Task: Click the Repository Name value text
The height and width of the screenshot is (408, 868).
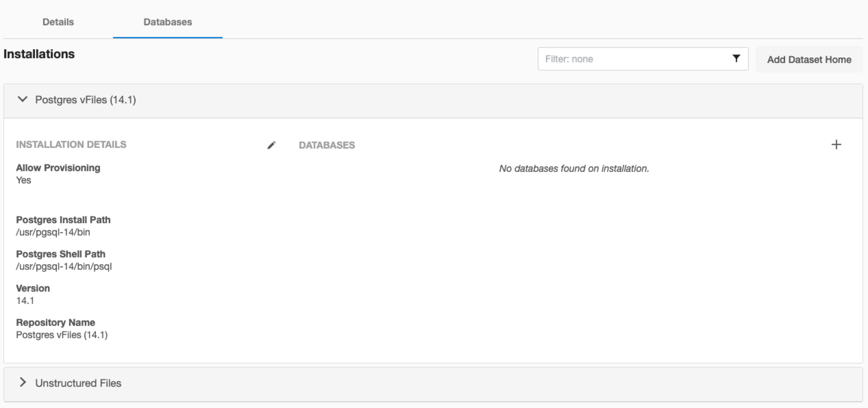Action: (x=62, y=335)
